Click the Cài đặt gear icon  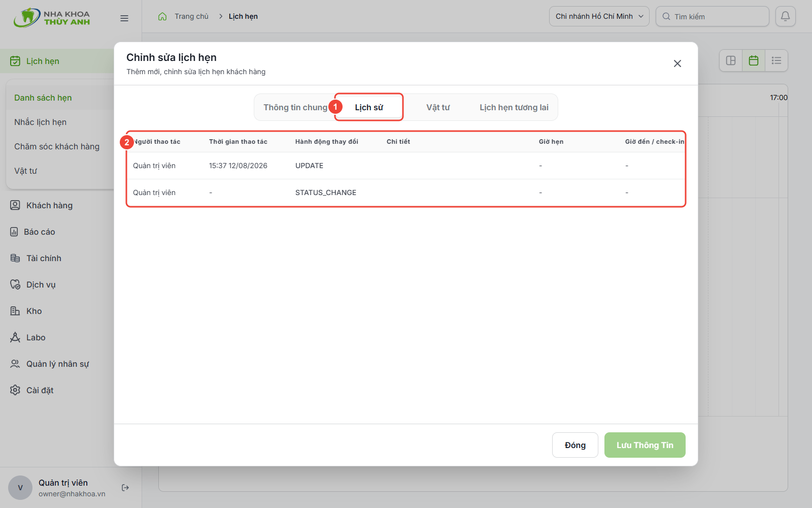[15, 390]
